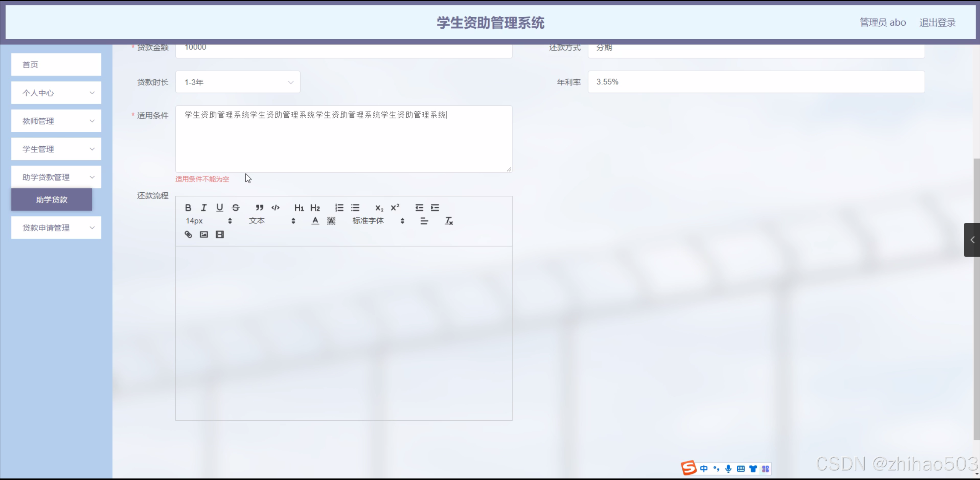The height and width of the screenshot is (480, 980).
Task: Open the 贷款时长 dropdown showing 1-3年
Action: pyautogui.click(x=238, y=82)
